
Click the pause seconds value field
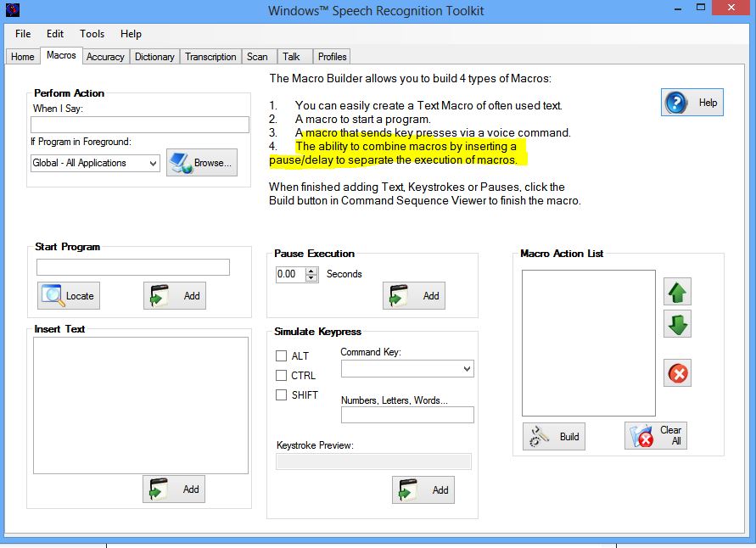click(291, 274)
